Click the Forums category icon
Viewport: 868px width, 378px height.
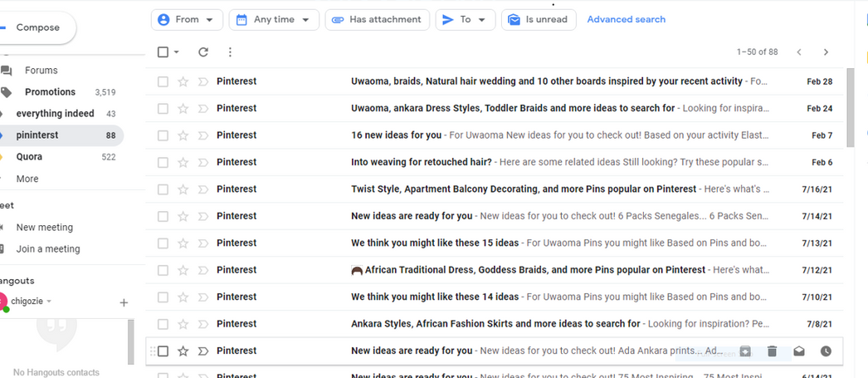[6, 71]
